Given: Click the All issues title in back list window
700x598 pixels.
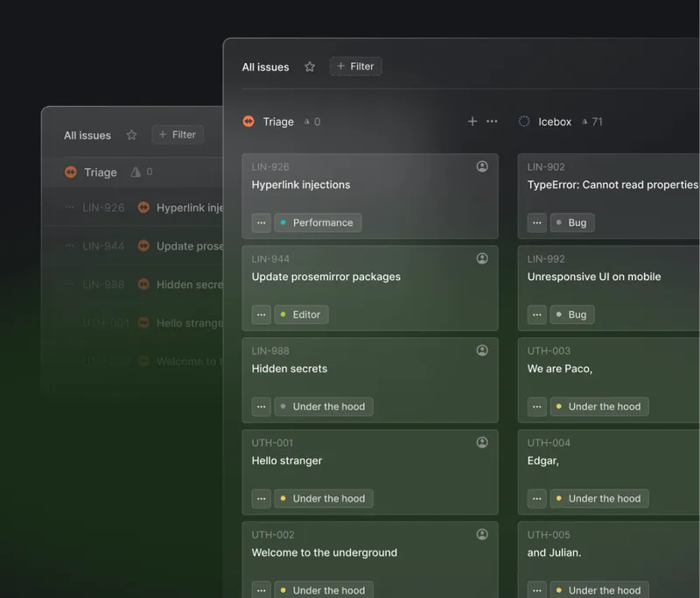Looking at the screenshot, I should (x=87, y=136).
